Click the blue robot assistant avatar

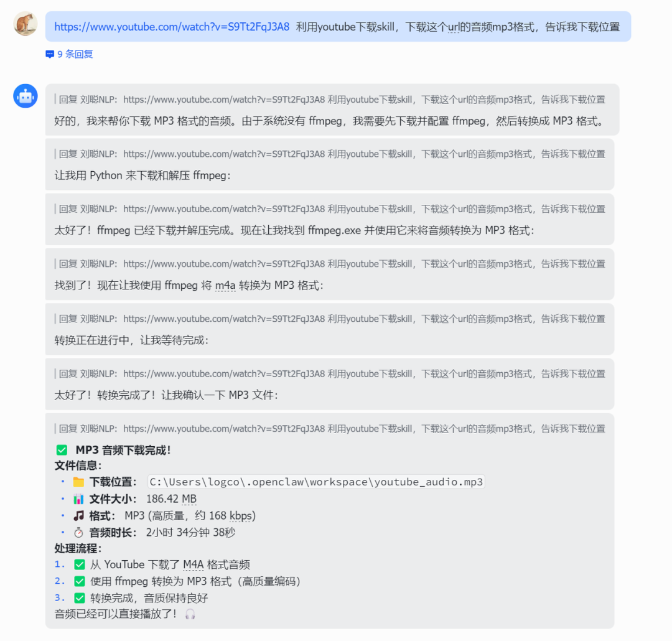coord(25,96)
